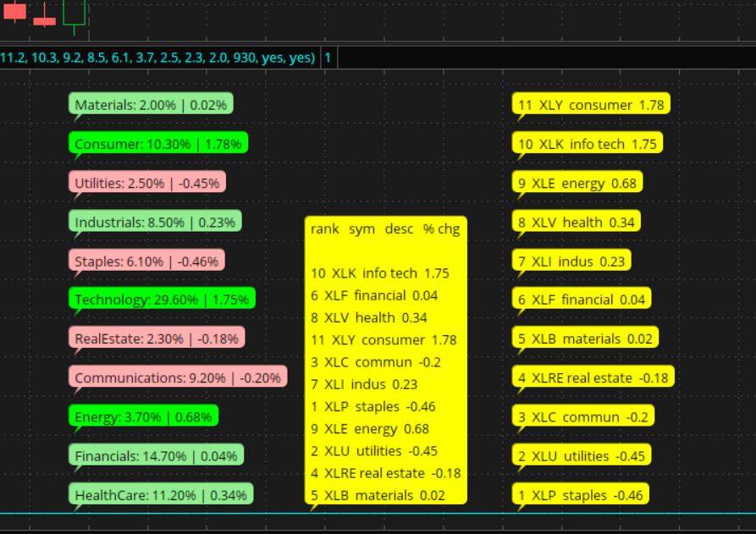This screenshot has height=534, width=756.
Task: Select the standalone '10 XLK info tech 1.75' bubble
Action: [x=588, y=143]
